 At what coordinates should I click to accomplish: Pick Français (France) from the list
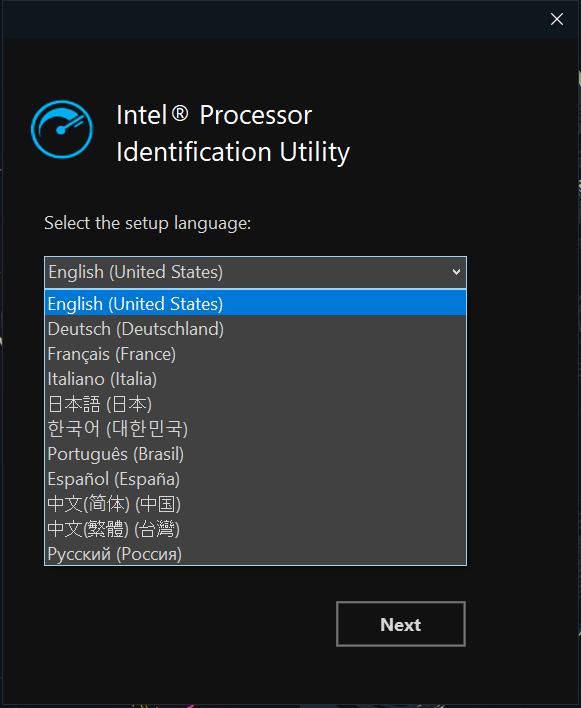[256, 354]
